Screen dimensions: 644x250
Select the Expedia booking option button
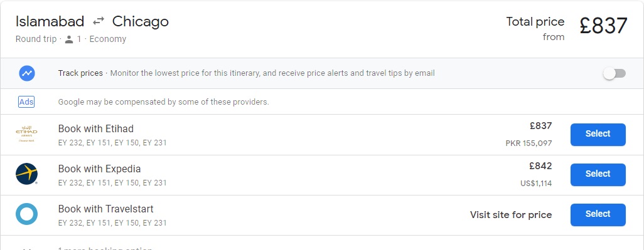[598, 175]
